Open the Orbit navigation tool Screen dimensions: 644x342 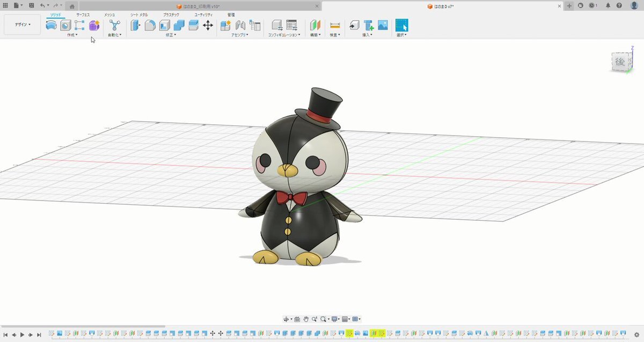pos(287,319)
